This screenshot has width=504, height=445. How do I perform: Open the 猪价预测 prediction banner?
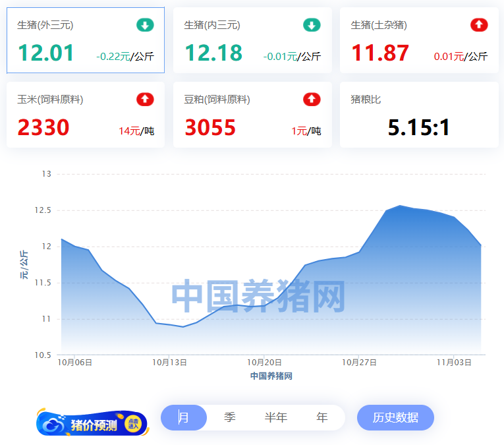coord(93,425)
